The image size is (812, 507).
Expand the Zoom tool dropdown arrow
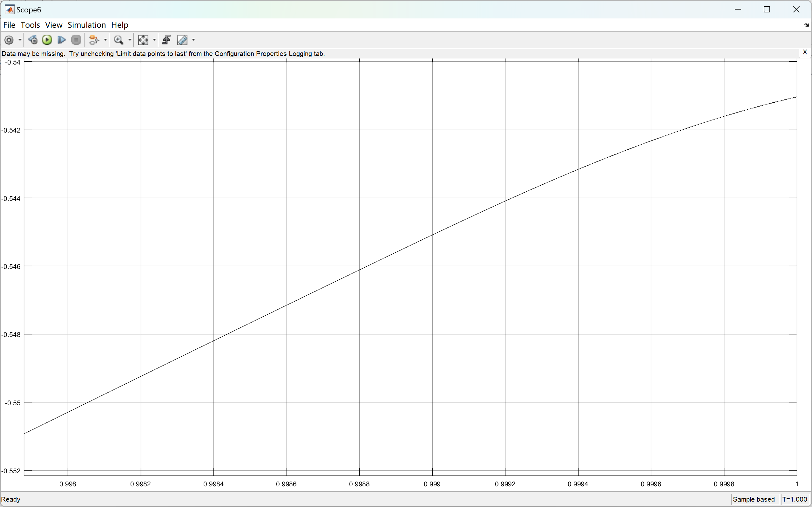click(x=130, y=40)
